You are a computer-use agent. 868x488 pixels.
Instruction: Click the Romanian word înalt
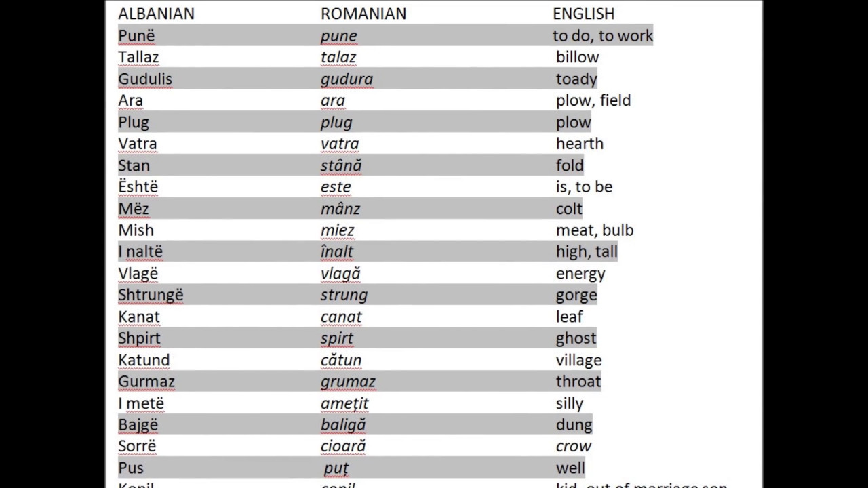click(337, 251)
